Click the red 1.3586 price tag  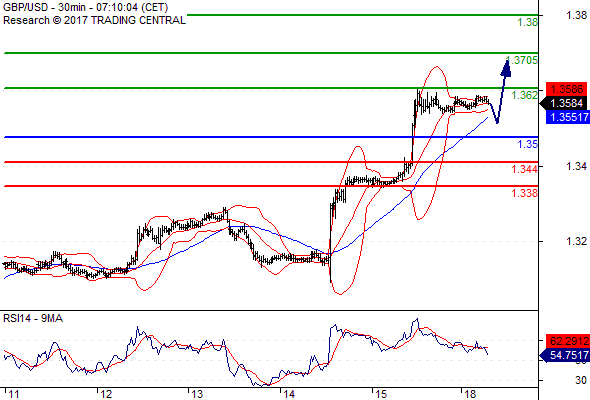point(566,89)
